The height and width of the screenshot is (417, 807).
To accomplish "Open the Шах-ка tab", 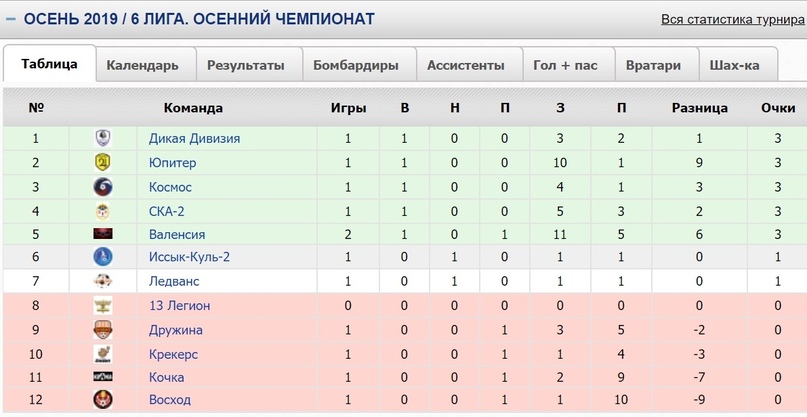I will click(734, 65).
